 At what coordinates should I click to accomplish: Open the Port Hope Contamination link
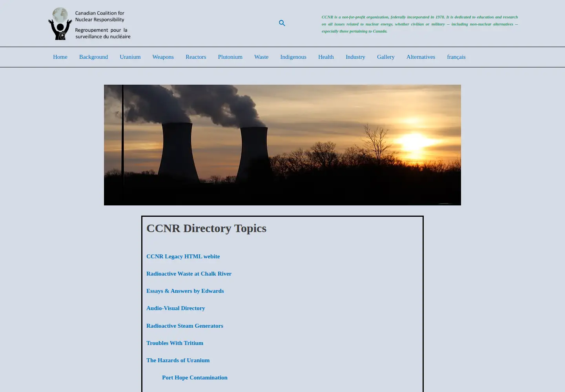coord(195,377)
